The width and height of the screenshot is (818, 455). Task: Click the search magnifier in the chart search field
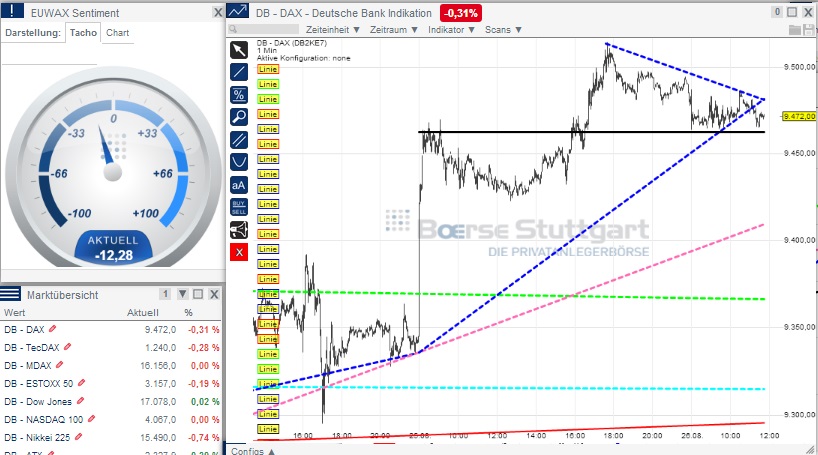[233, 29]
